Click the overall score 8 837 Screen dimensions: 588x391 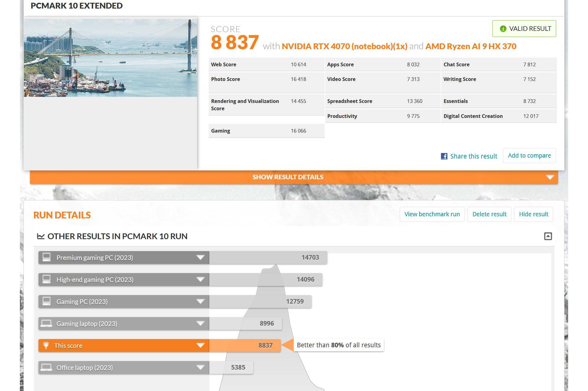(x=235, y=42)
